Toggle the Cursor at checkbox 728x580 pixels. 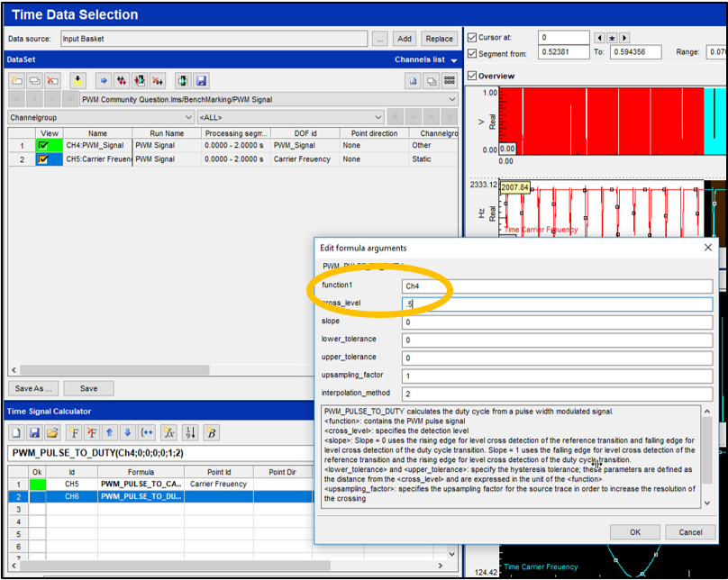472,37
